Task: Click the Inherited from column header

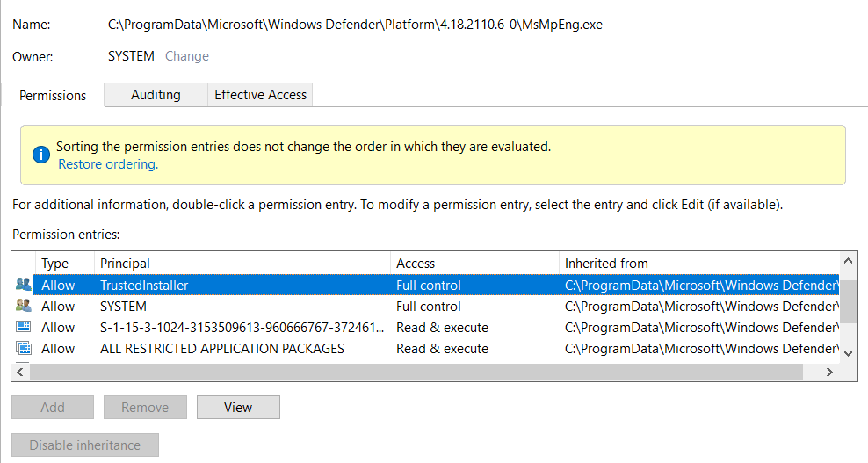Action: [x=699, y=263]
